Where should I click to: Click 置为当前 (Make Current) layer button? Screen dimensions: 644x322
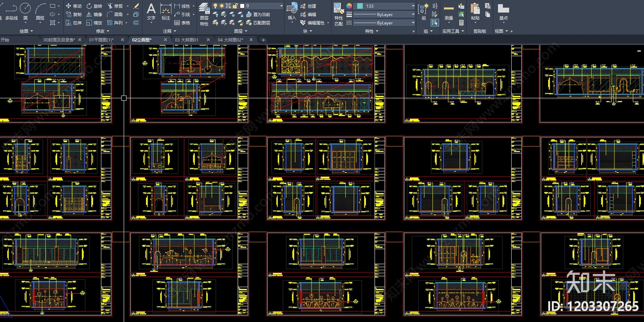pos(258,14)
